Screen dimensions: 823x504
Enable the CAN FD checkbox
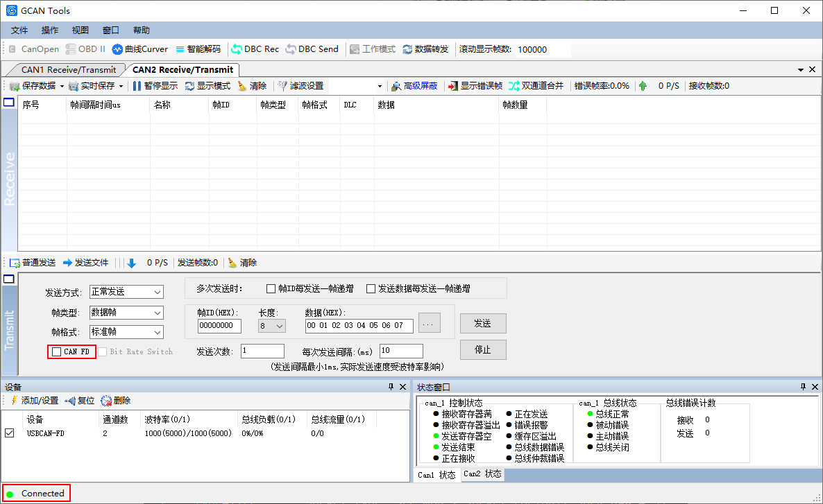pyautogui.click(x=57, y=352)
